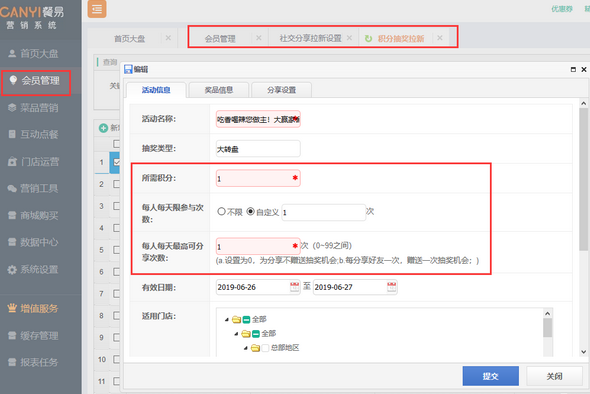Image resolution: width=590 pixels, height=394 pixels.
Task: Click the store icon beside 门店运营
Action: (12, 162)
